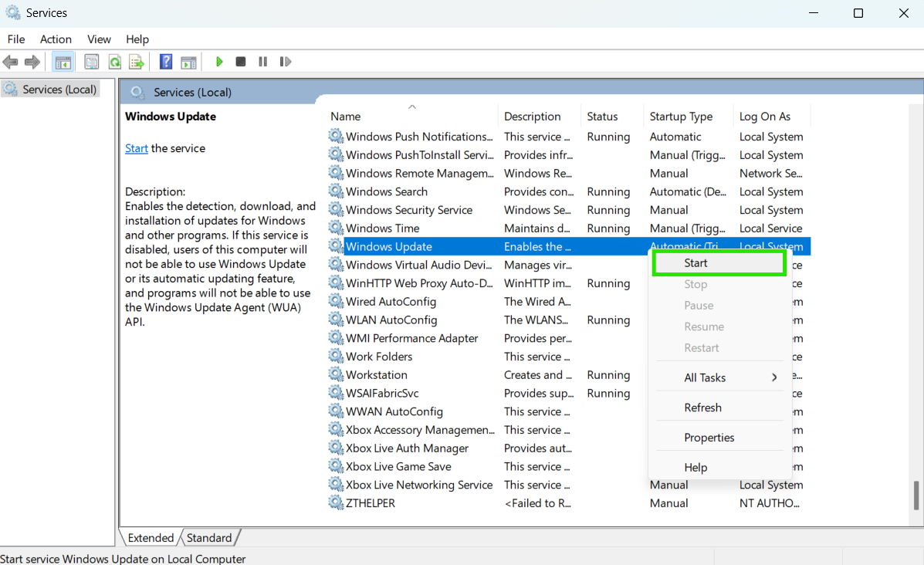Click the vertical scrollbar thumb of services list

pos(916,496)
